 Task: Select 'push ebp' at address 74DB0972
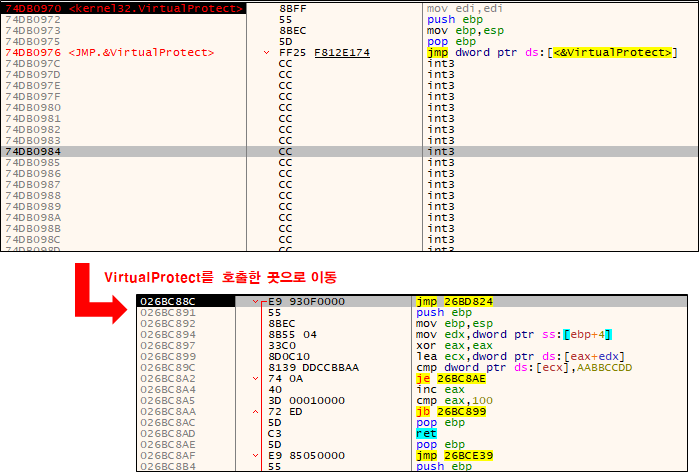pyautogui.click(x=455, y=20)
